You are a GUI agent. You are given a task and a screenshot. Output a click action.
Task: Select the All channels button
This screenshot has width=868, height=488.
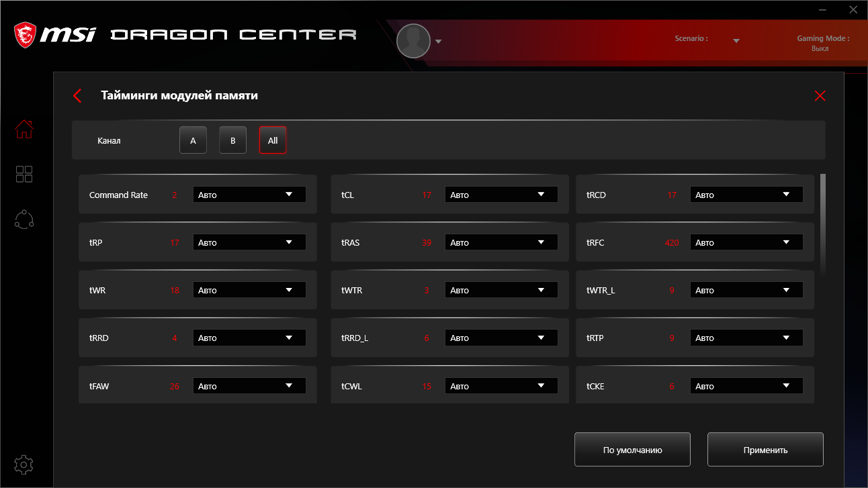(273, 140)
